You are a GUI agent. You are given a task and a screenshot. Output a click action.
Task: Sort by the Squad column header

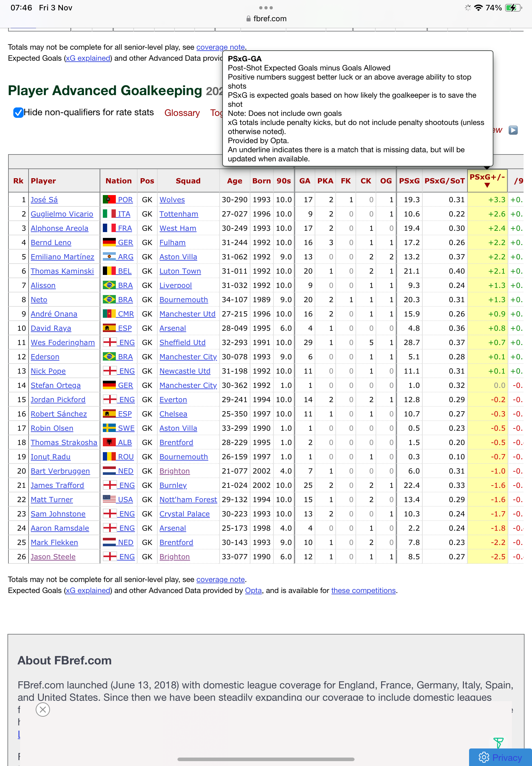tap(188, 181)
